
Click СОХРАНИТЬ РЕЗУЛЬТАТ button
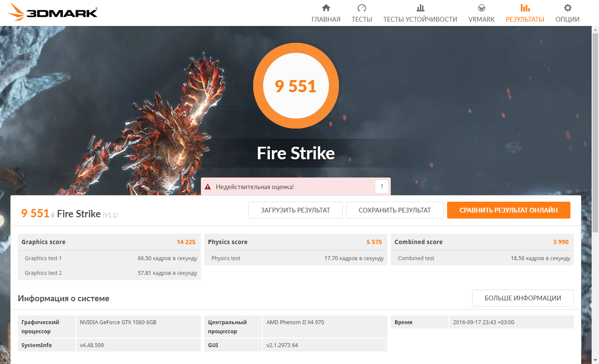tap(395, 210)
